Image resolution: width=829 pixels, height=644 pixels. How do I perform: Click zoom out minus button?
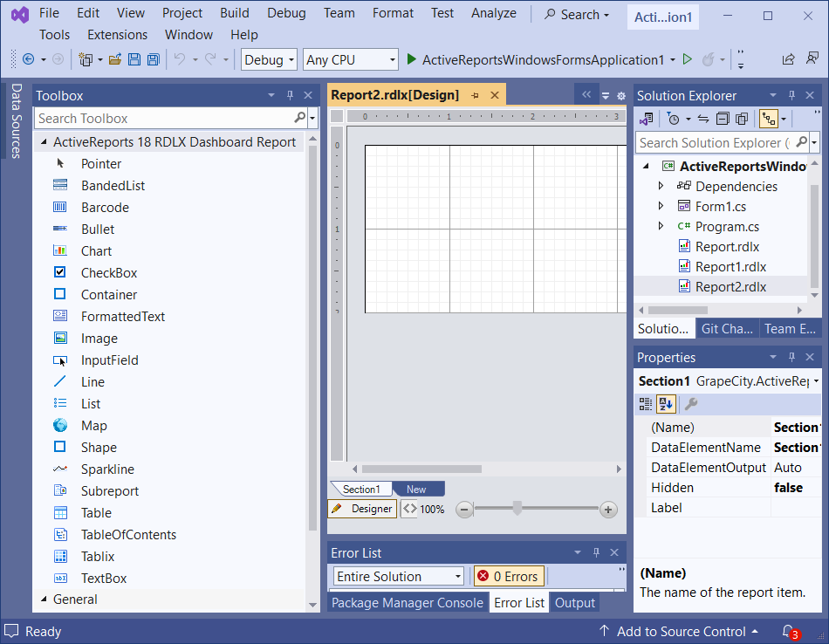click(x=464, y=510)
